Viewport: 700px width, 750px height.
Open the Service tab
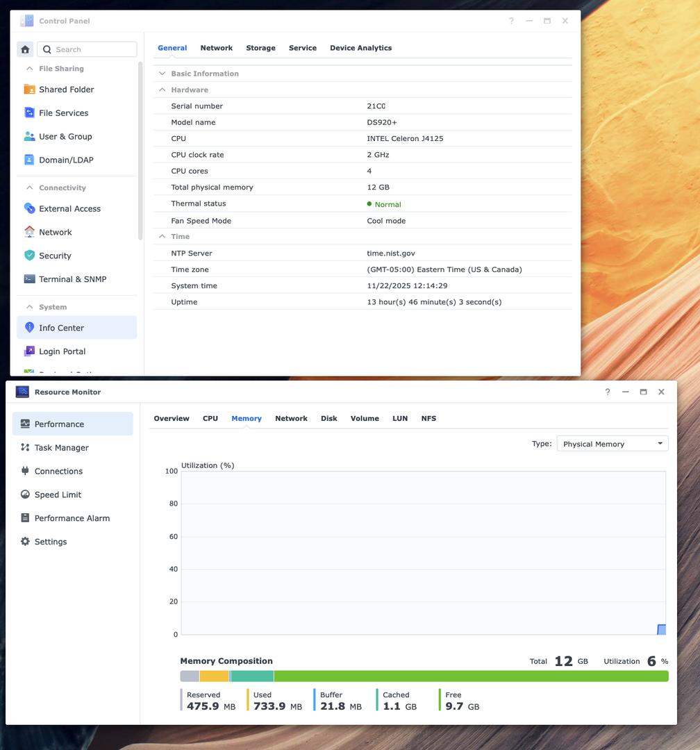pos(302,48)
